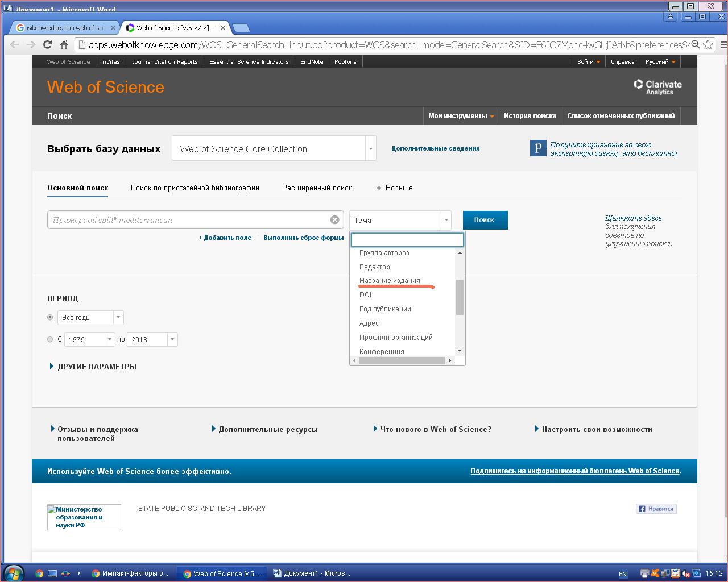The image size is (728, 582).
Task: Open Journal Citation Reports link
Action: (x=165, y=61)
